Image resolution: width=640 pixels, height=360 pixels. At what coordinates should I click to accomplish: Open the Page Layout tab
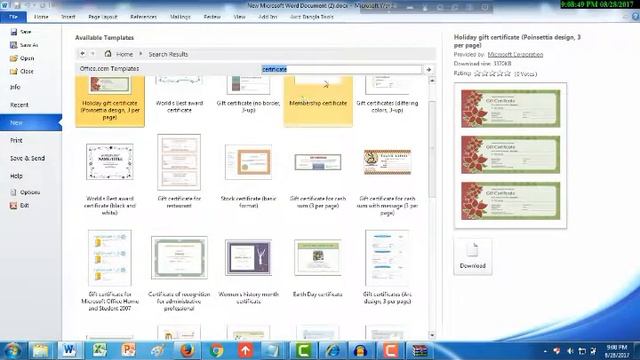(x=103, y=17)
